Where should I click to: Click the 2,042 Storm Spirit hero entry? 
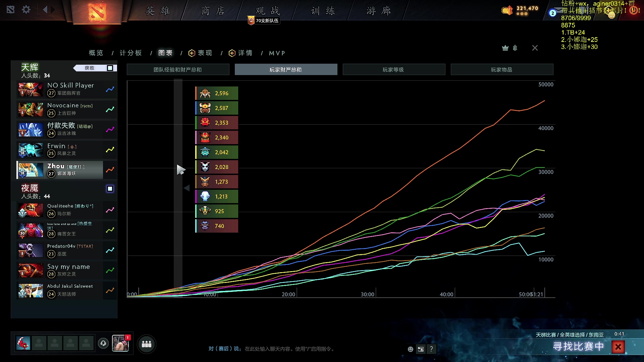(217, 152)
